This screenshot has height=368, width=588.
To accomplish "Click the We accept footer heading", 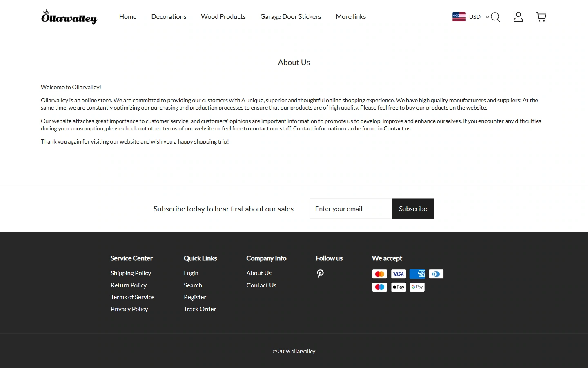I will pos(387,258).
